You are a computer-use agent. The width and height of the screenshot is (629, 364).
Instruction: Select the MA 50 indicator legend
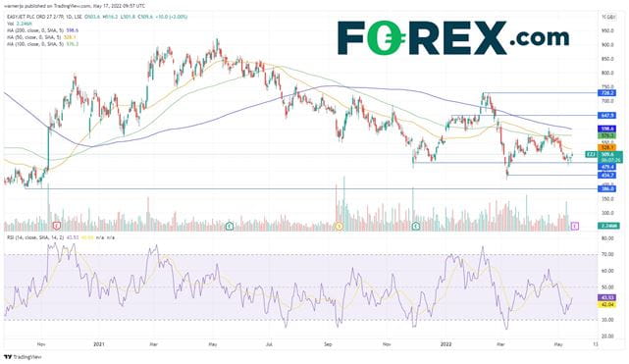(x=41, y=37)
